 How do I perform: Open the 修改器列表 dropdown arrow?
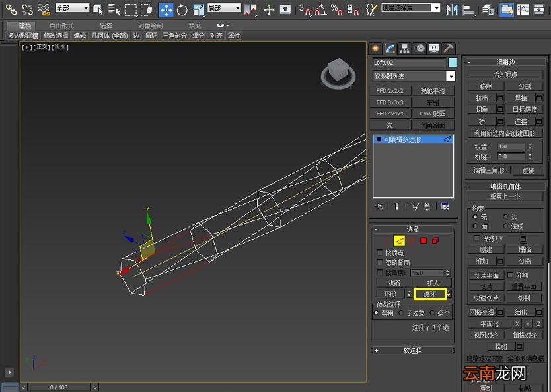pyautogui.click(x=450, y=76)
